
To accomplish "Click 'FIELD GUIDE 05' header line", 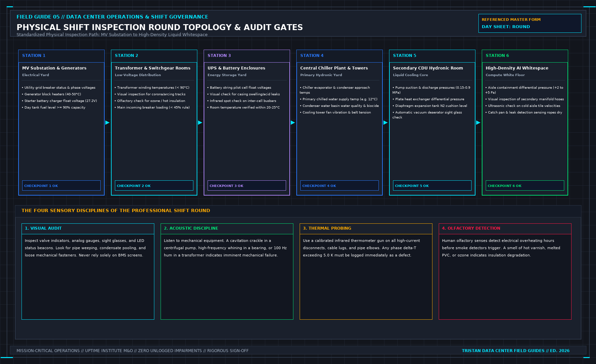I will [x=112, y=17].
